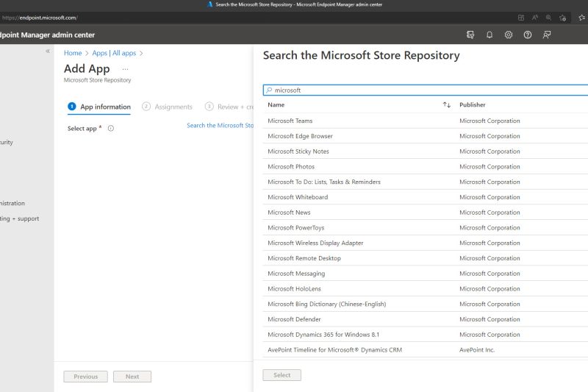The width and height of the screenshot is (588, 392).
Task: Select Microsoft News row
Action: coord(426,213)
